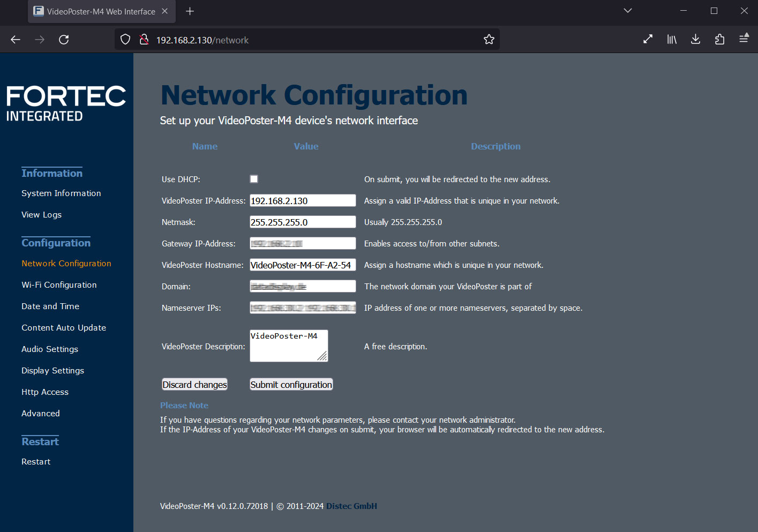Image resolution: width=758 pixels, height=532 pixels.
Task: Click the tracking protection shield icon
Action: (125, 40)
